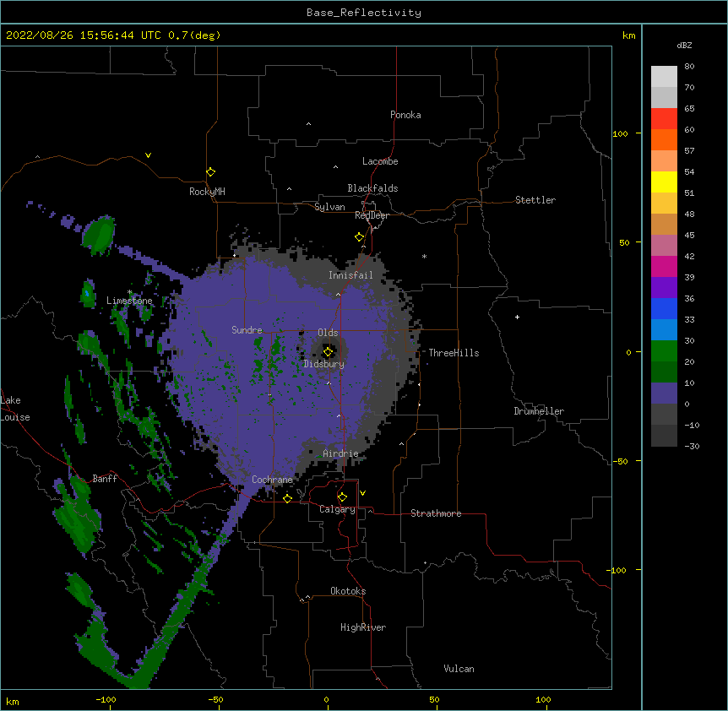Click the yellow V marker east of Calgary

coord(362,493)
